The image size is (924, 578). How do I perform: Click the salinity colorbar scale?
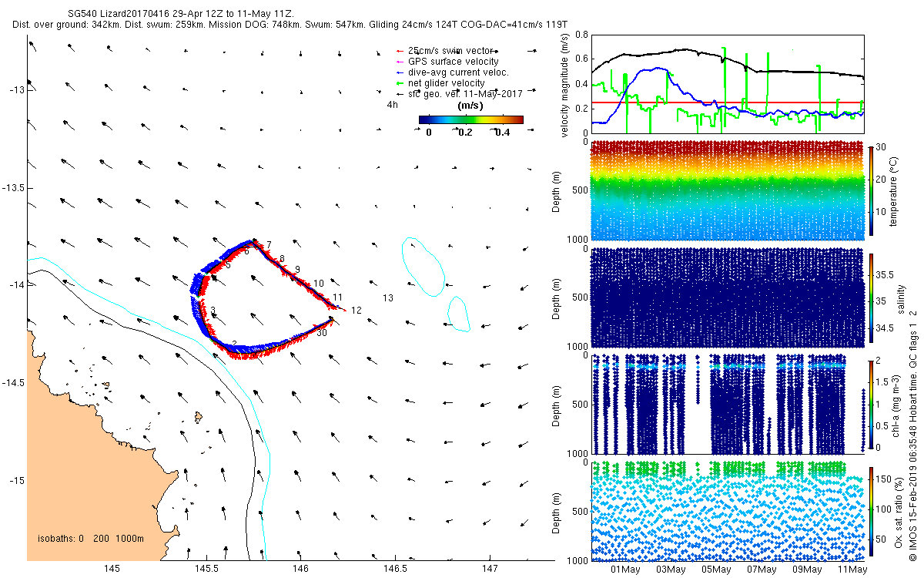(872, 297)
